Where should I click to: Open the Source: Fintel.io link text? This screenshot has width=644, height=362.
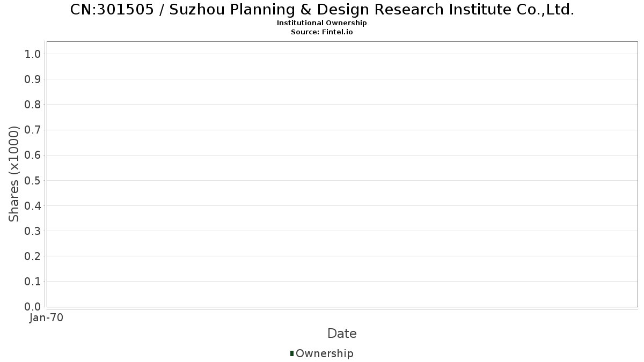coord(321,32)
